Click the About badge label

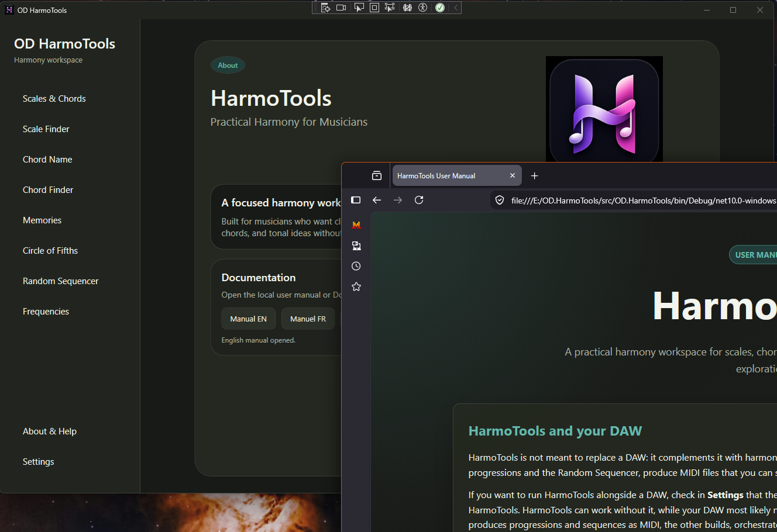[x=228, y=65]
